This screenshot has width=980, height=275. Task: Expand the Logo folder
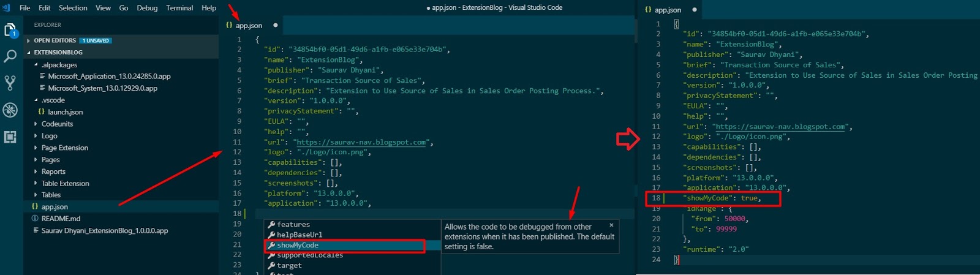pos(49,136)
